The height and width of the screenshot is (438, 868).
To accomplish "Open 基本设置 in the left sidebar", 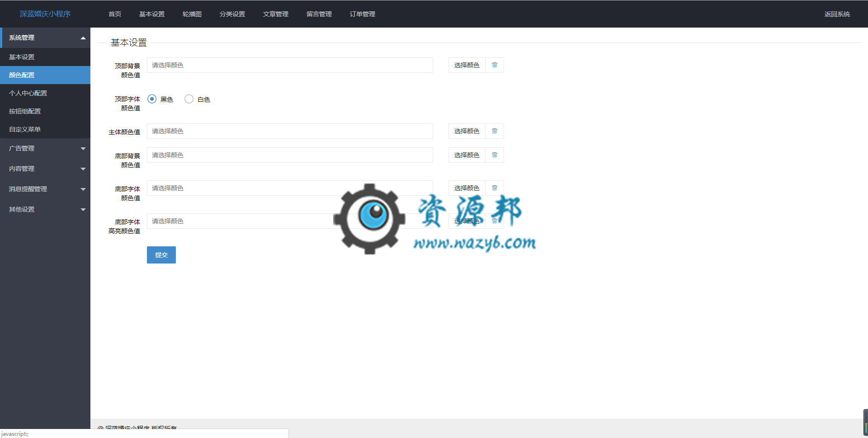I will click(x=45, y=57).
